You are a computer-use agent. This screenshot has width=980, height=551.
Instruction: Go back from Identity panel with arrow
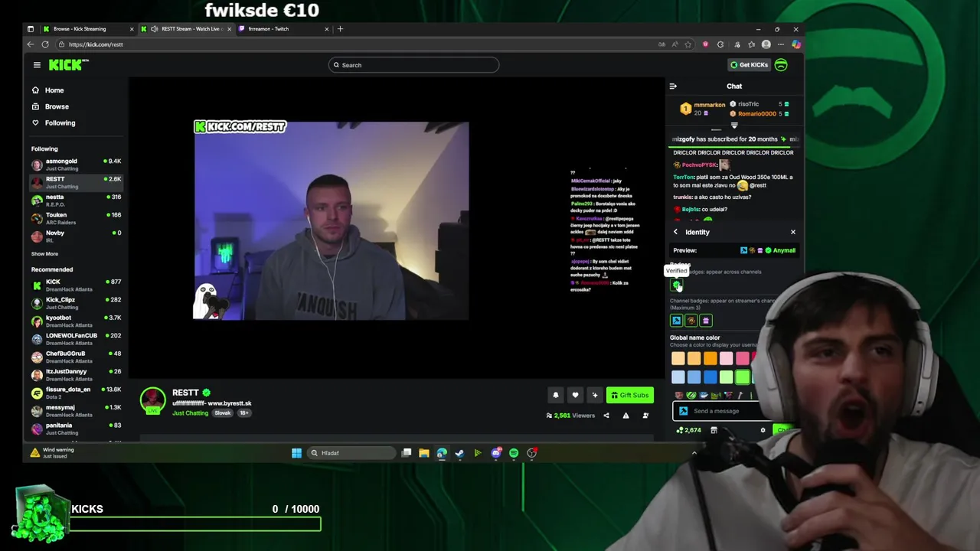[675, 232]
